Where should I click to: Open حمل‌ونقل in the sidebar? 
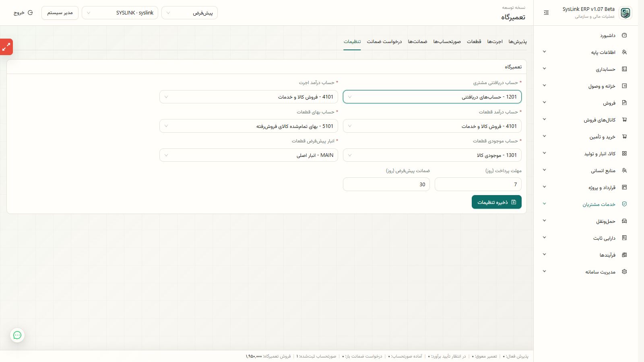586,221
